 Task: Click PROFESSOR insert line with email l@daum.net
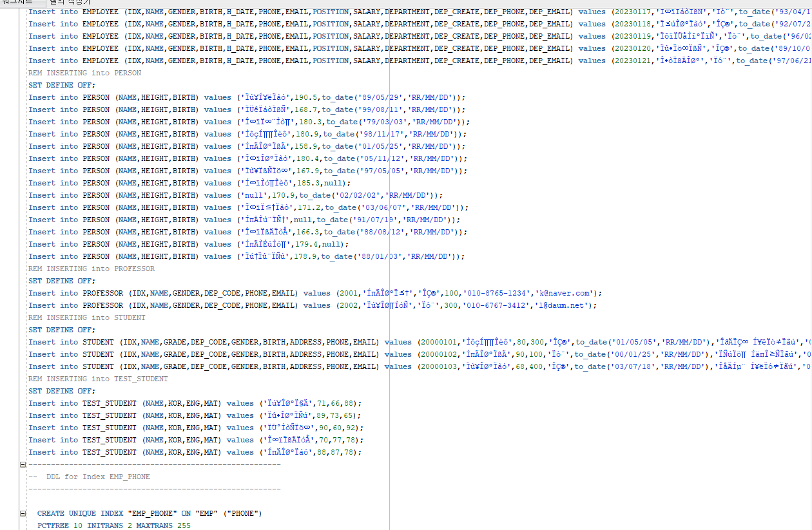click(313, 305)
